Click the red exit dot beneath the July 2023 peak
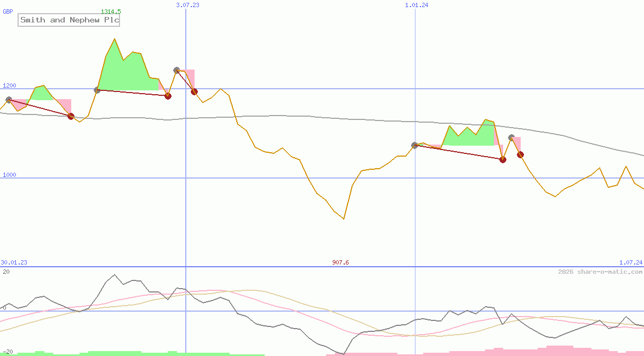 click(x=168, y=96)
